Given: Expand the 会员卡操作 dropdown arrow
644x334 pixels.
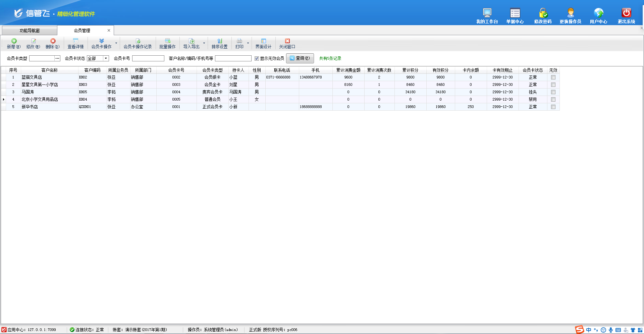Looking at the screenshot, I should (x=116, y=43).
